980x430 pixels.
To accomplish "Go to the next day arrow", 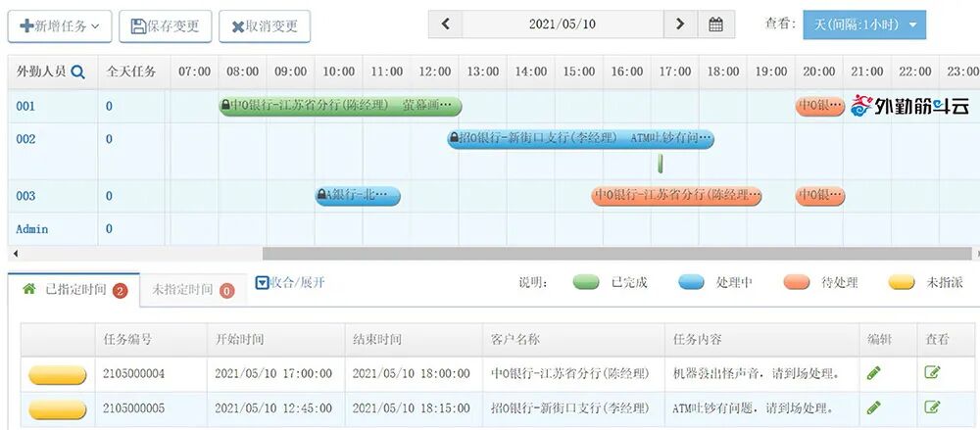I will pyautogui.click(x=681, y=24).
